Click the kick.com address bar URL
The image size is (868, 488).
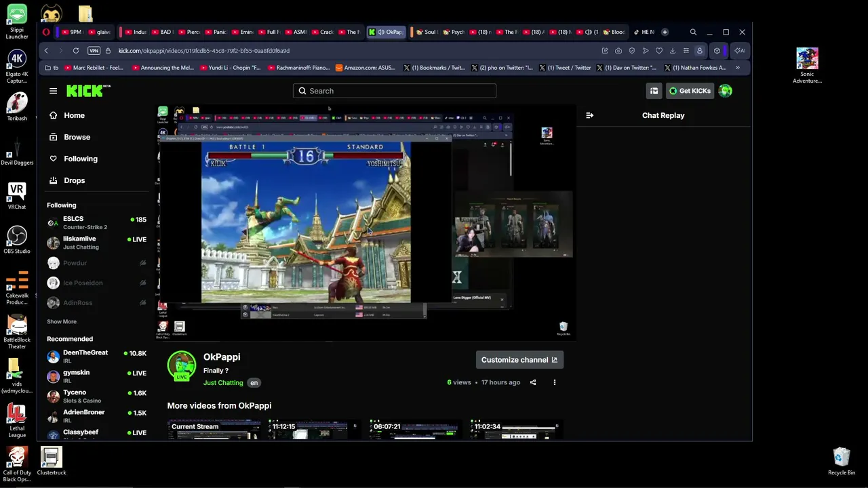(x=203, y=51)
